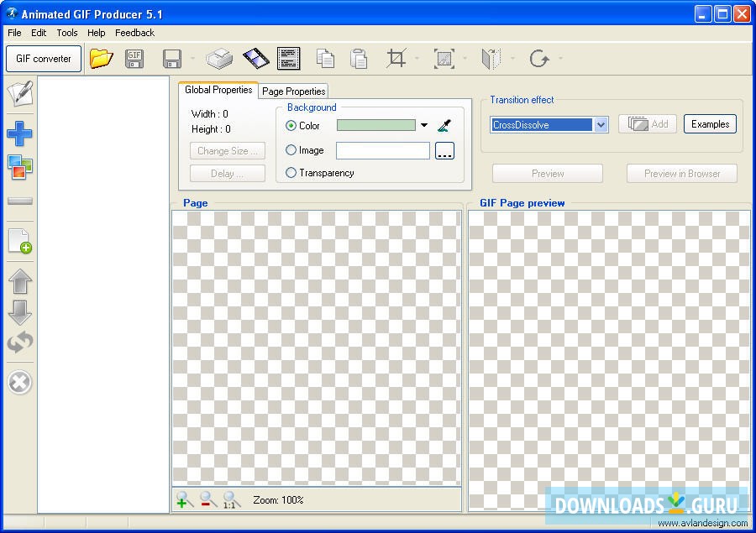The width and height of the screenshot is (756, 533).
Task: Open the File menu
Action: pos(14,33)
